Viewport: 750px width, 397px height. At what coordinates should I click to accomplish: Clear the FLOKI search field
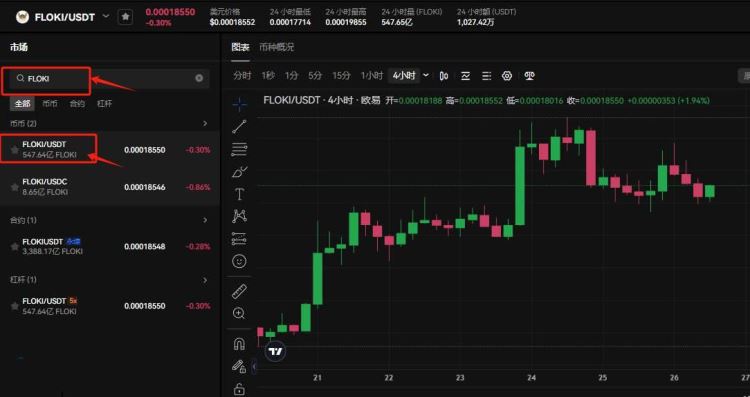(199, 78)
